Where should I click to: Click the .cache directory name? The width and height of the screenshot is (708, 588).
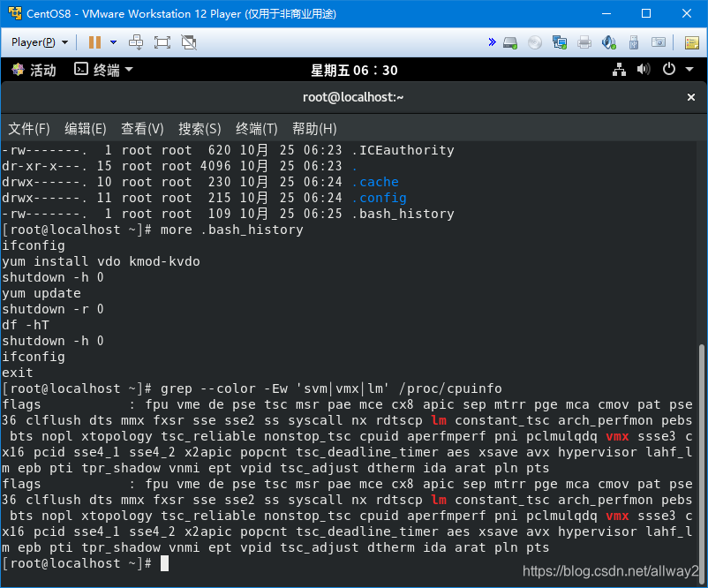tap(375, 182)
